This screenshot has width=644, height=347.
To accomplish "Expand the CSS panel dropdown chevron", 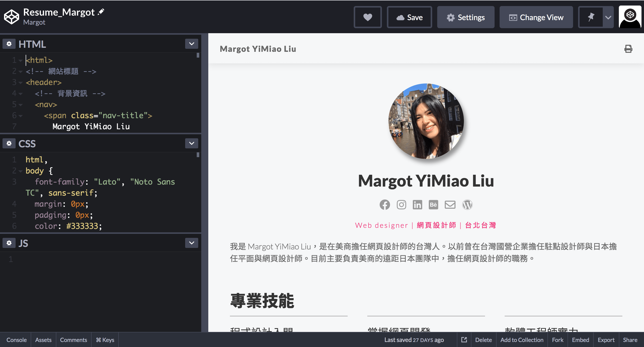I will [191, 144].
